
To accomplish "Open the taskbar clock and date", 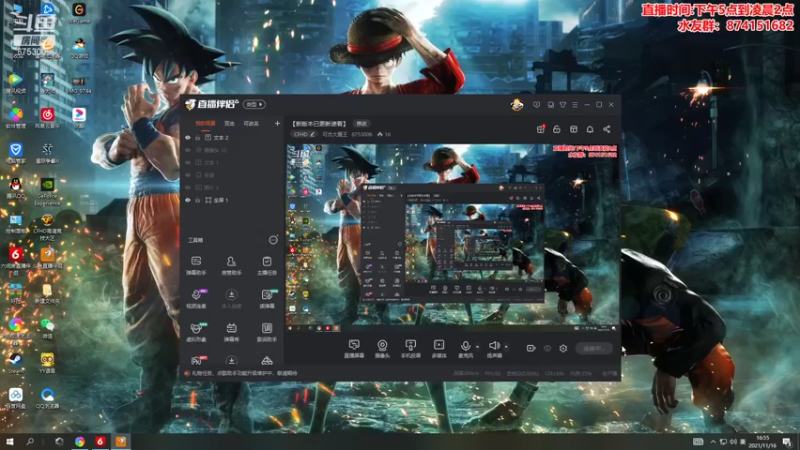I will [x=763, y=441].
